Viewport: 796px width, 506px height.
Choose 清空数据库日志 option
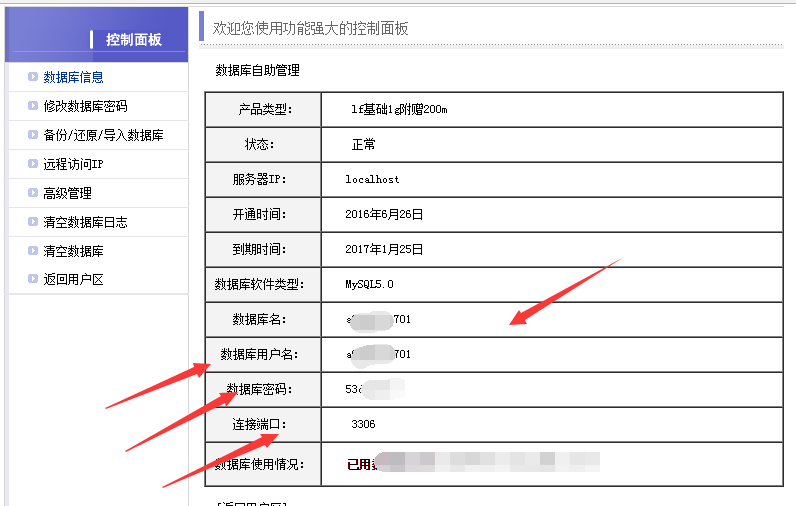pos(85,222)
